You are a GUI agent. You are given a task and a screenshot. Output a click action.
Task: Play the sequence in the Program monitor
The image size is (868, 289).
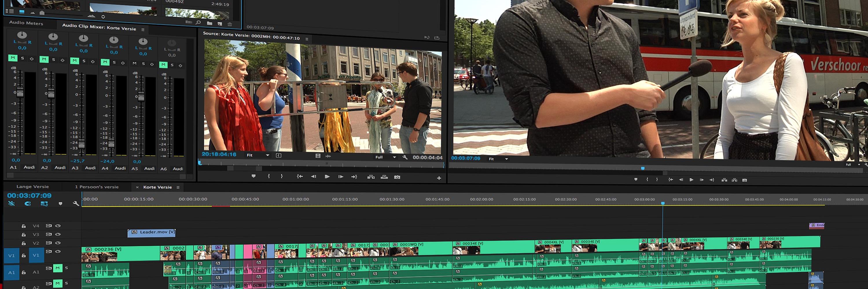pyautogui.click(x=692, y=180)
